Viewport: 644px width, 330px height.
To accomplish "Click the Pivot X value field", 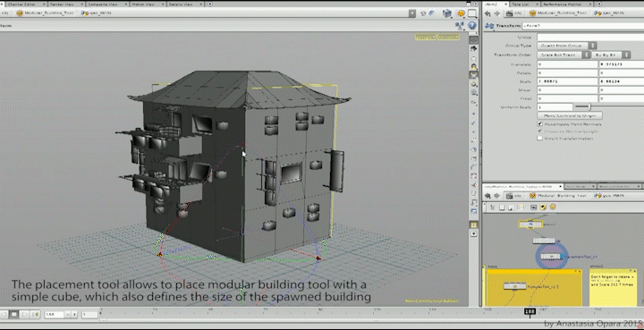I will pyautogui.click(x=567, y=99).
